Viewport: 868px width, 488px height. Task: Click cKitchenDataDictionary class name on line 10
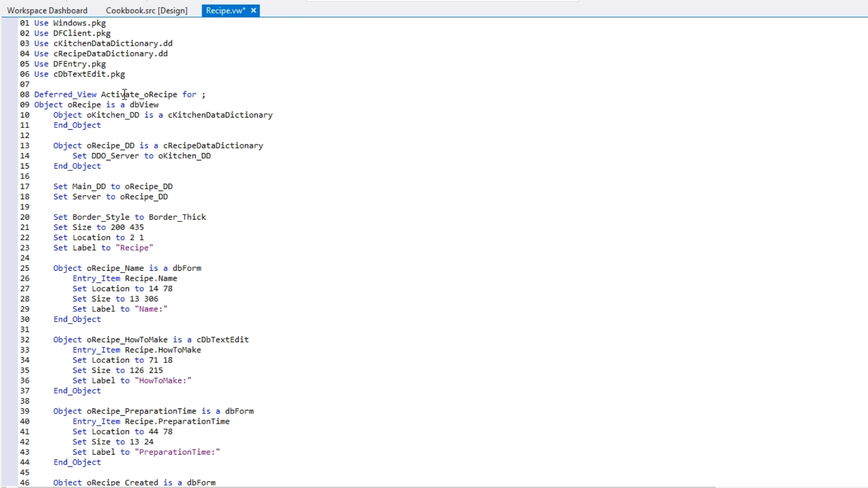click(x=220, y=115)
